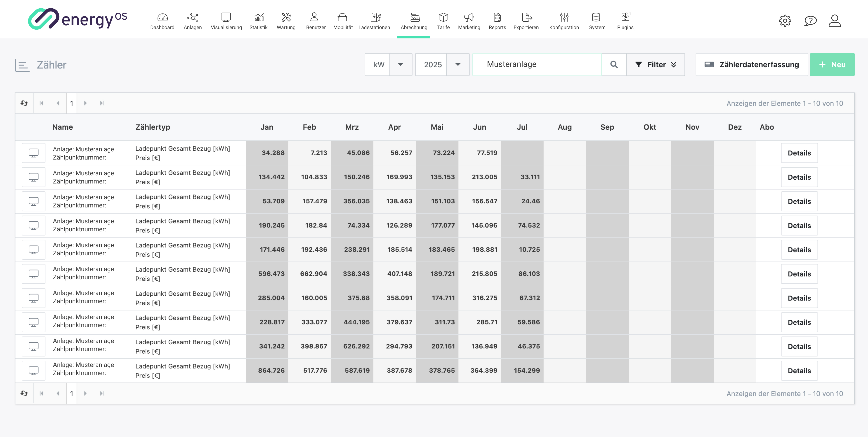Open the 2025 year dropdown
868x437 pixels.
click(458, 64)
